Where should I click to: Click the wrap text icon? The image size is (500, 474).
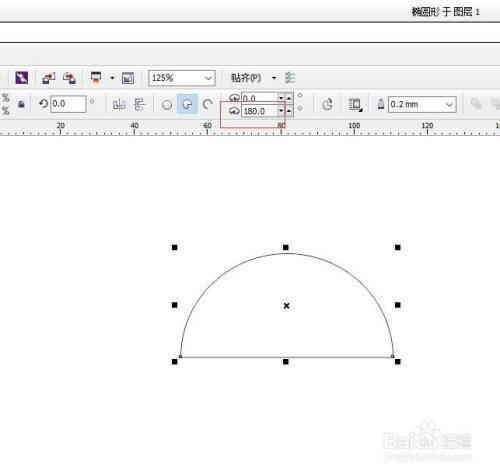355,105
